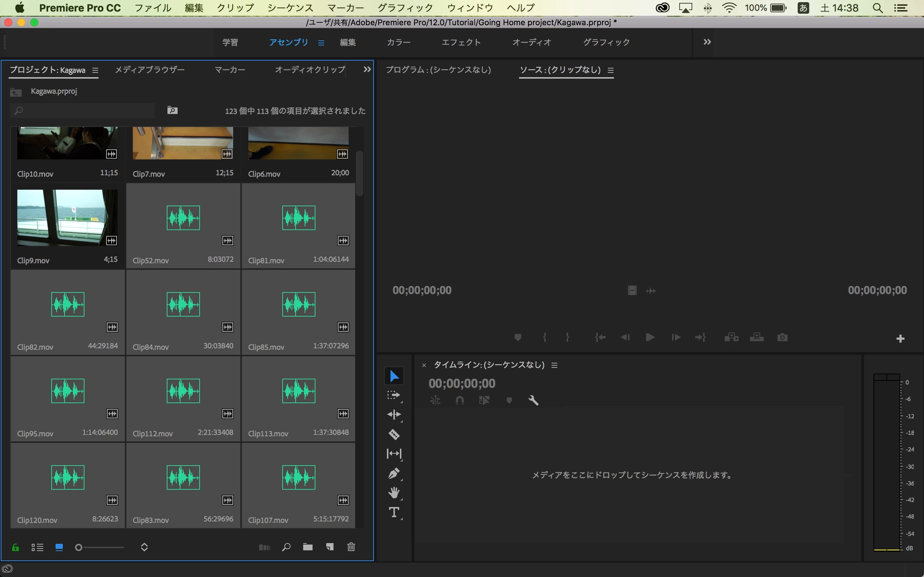Screen dimensions: 924x577
Task: Switch project panel to list view
Action: click(38, 548)
